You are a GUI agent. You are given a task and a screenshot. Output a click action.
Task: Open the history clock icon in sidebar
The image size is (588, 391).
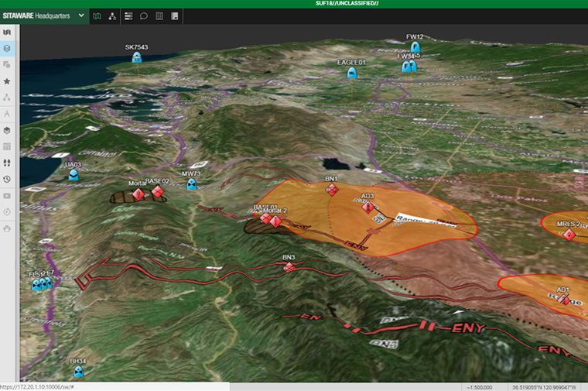coord(7,179)
